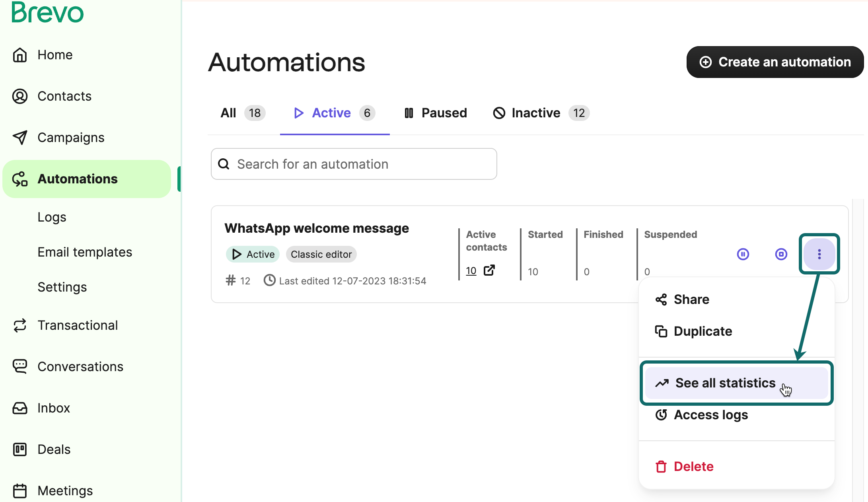Switch to the All automations tab

pos(228,113)
